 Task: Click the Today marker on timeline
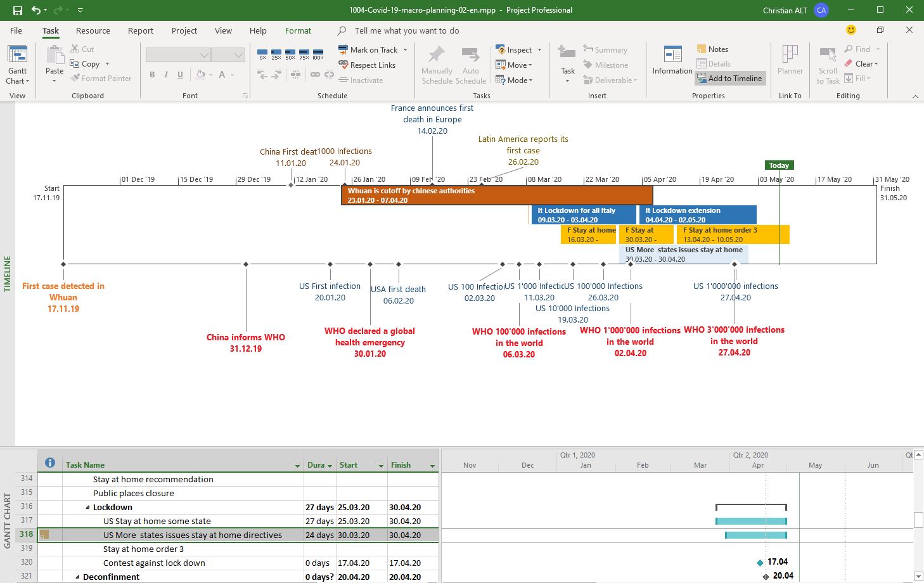779,165
